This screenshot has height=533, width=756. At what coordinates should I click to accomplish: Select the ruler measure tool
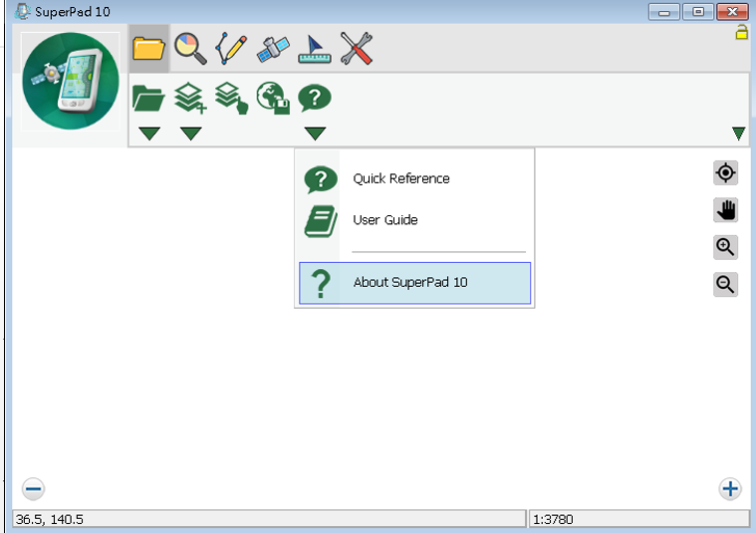315,49
